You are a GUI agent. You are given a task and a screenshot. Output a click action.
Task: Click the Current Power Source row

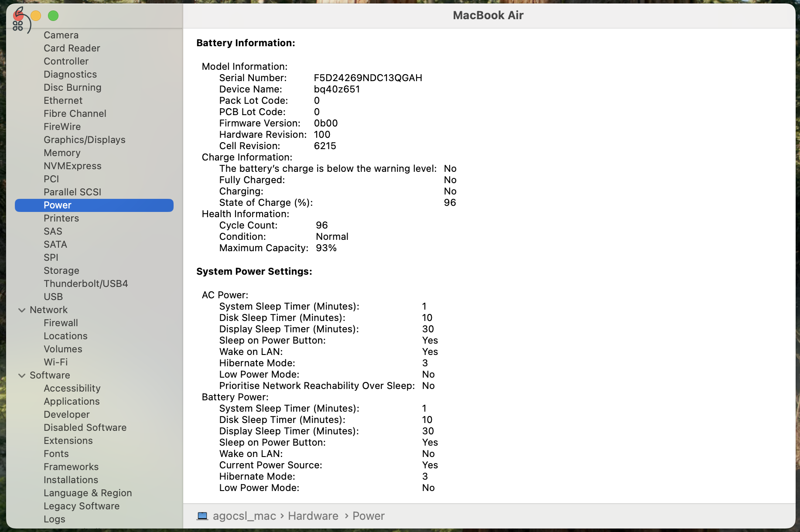click(x=328, y=465)
